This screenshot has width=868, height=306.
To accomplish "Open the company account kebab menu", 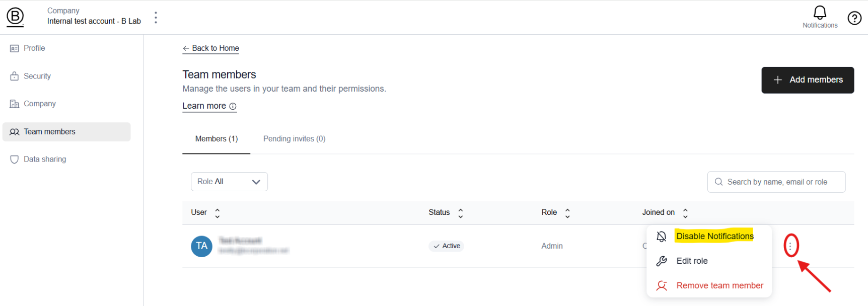I will click(x=156, y=18).
